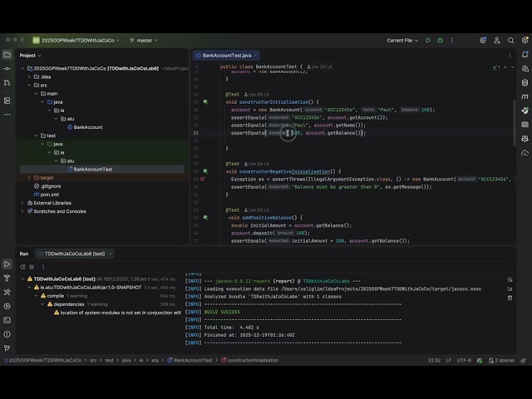Collapse the target folder in project tree
This screenshot has height=399, width=532.
click(x=29, y=177)
